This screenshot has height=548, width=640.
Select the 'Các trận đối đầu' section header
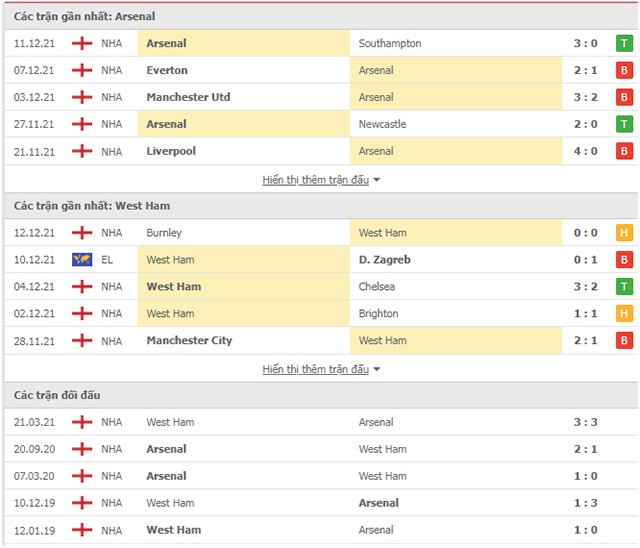point(57,395)
